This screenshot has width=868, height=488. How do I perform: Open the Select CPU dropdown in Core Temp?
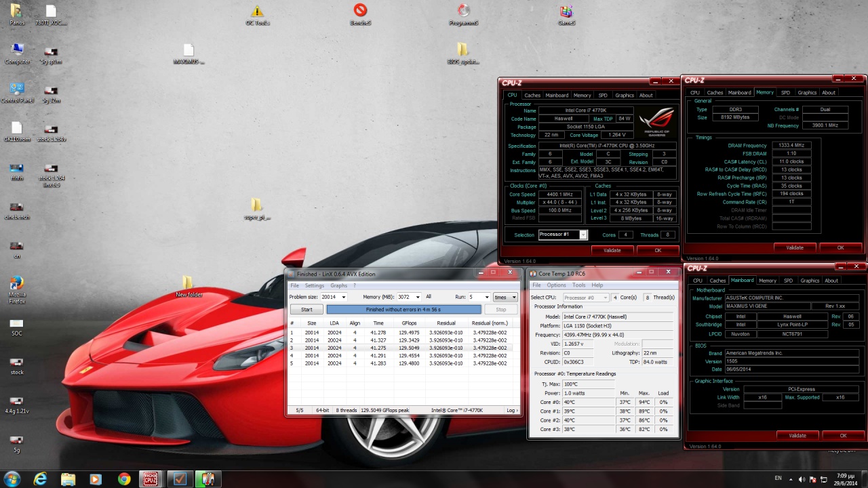pyautogui.click(x=587, y=298)
